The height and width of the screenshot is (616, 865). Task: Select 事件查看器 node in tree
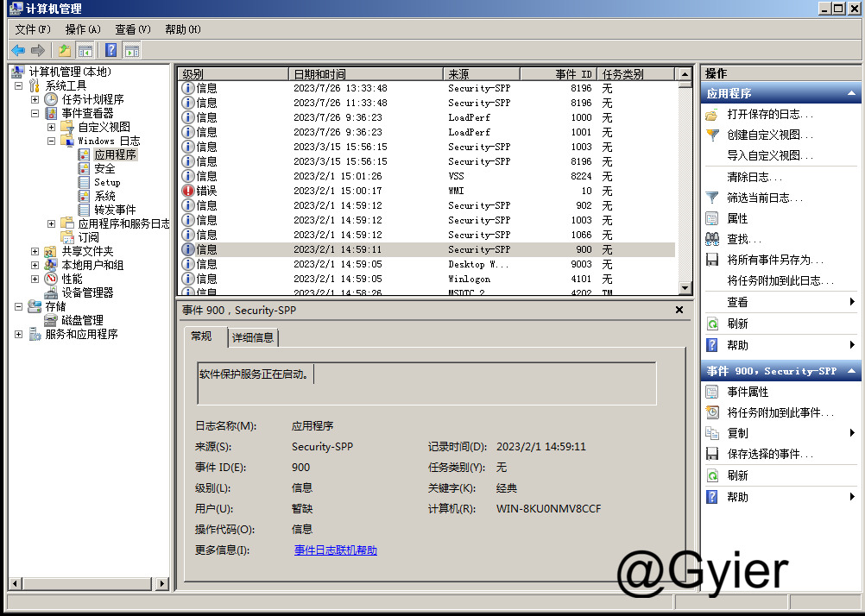[87, 113]
